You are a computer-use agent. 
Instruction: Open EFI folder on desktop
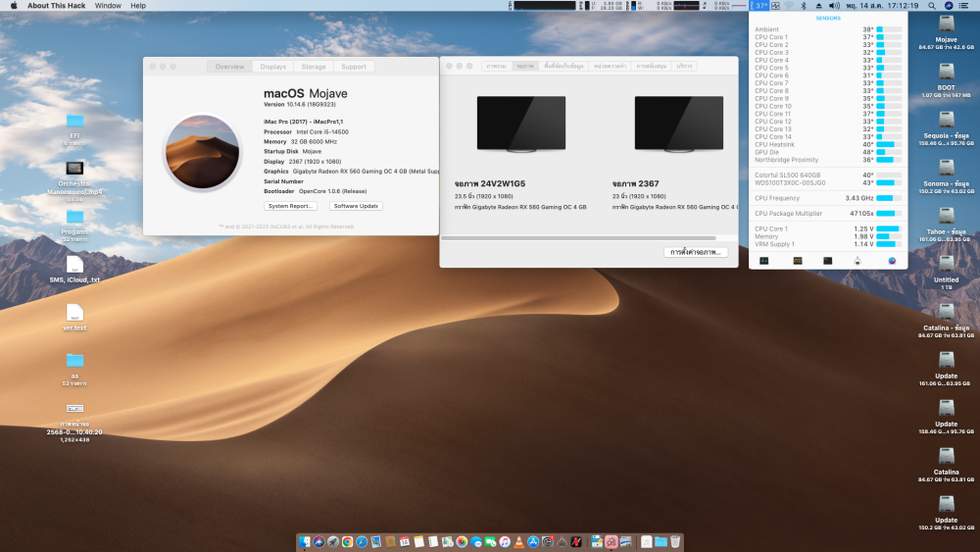coord(74,121)
